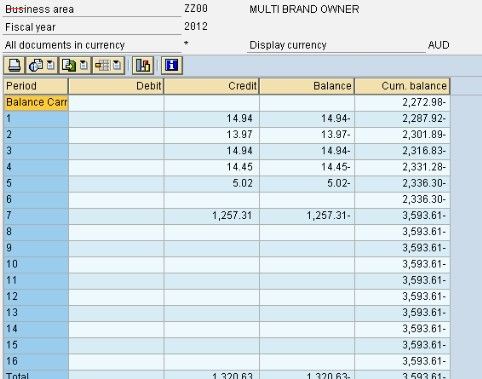Click the Export icon with the green arrow
Image resolution: width=482 pixels, height=379 pixels.
69,65
